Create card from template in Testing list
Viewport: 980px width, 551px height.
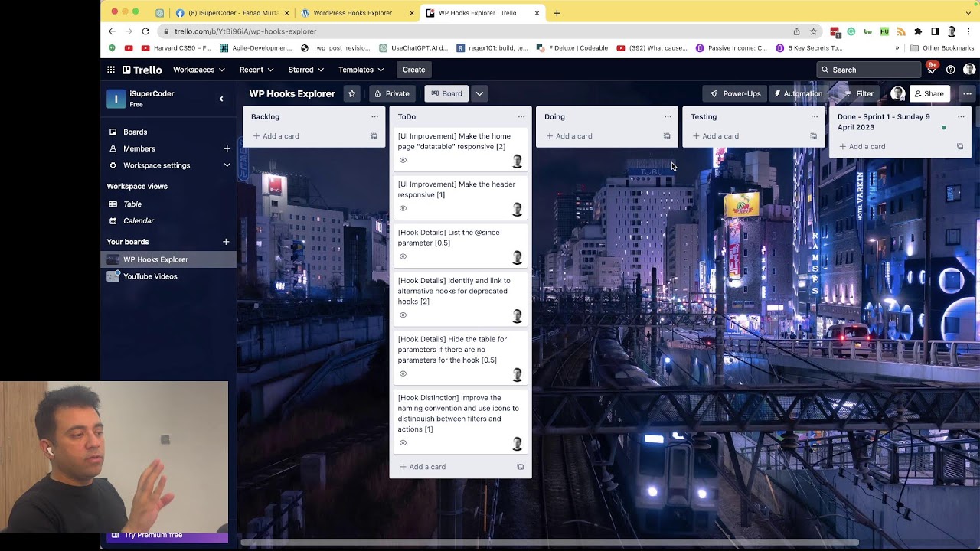(813, 136)
